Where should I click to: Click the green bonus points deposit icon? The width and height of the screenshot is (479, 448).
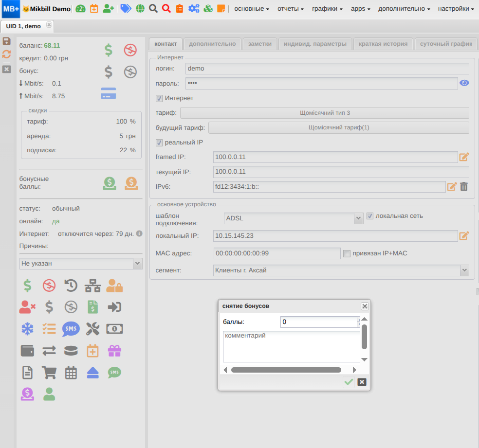[110, 183]
